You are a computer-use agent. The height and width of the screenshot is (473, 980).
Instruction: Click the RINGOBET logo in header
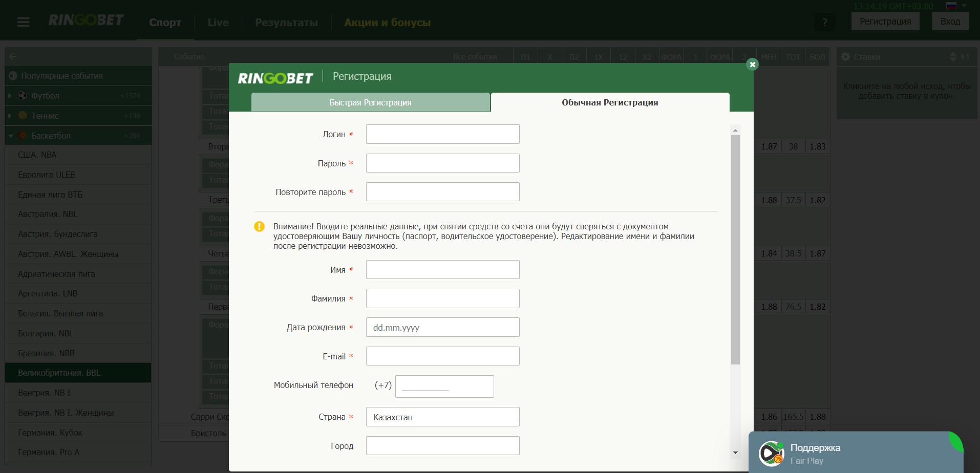(86, 20)
